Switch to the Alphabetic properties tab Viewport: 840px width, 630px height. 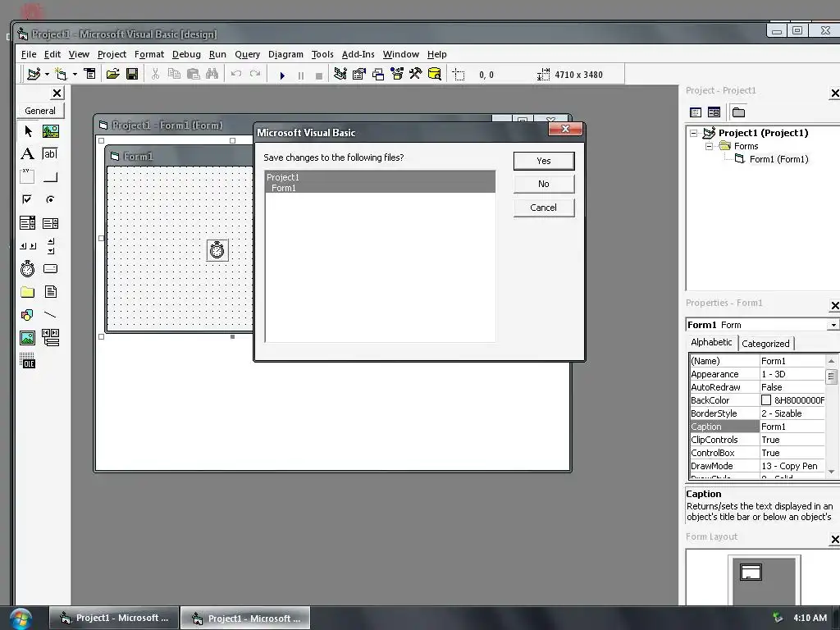tap(711, 342)
